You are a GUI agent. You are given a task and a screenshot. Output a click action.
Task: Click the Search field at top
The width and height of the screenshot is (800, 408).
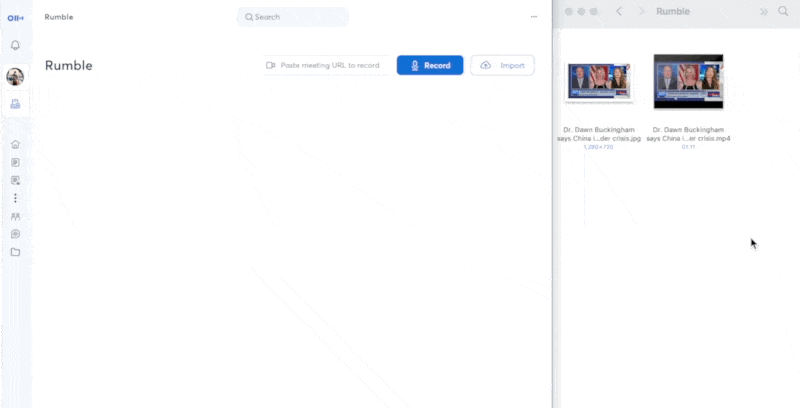tap(293, 17)
